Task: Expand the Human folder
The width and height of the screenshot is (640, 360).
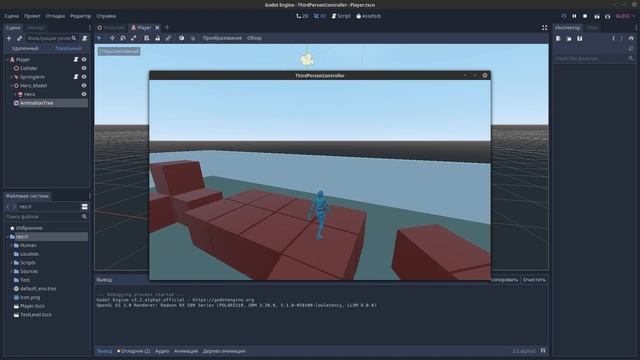Action: (11, 245)
